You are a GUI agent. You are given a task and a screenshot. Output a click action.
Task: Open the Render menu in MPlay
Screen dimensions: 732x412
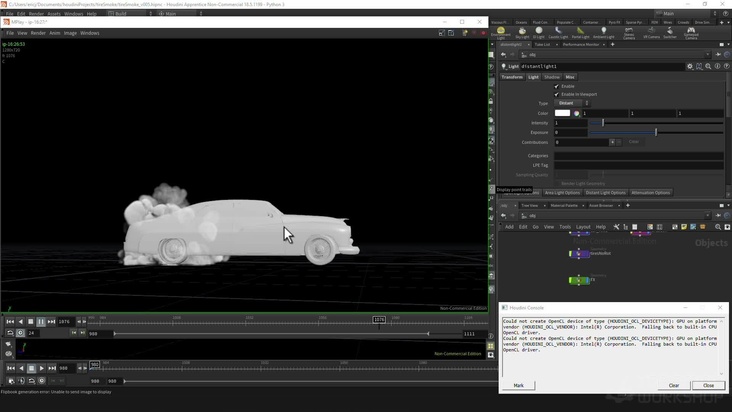[x=38, y=33]
